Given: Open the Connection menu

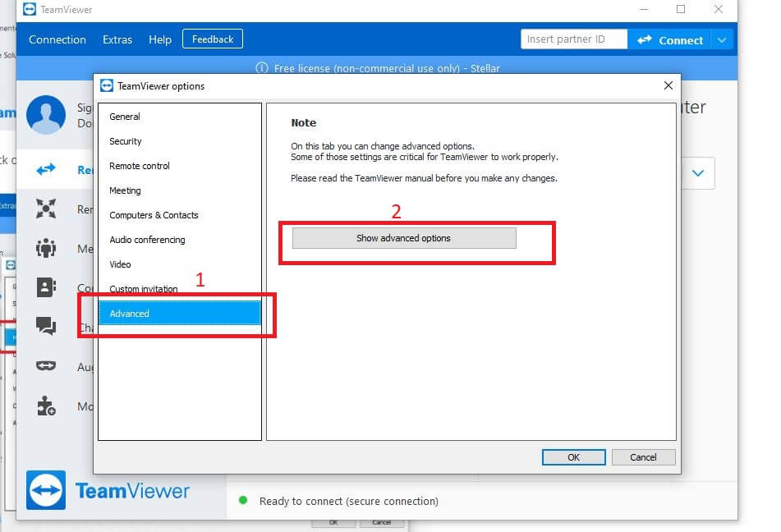Looking at the screenshot, I should pyautogui.click(x=57, y=39).
